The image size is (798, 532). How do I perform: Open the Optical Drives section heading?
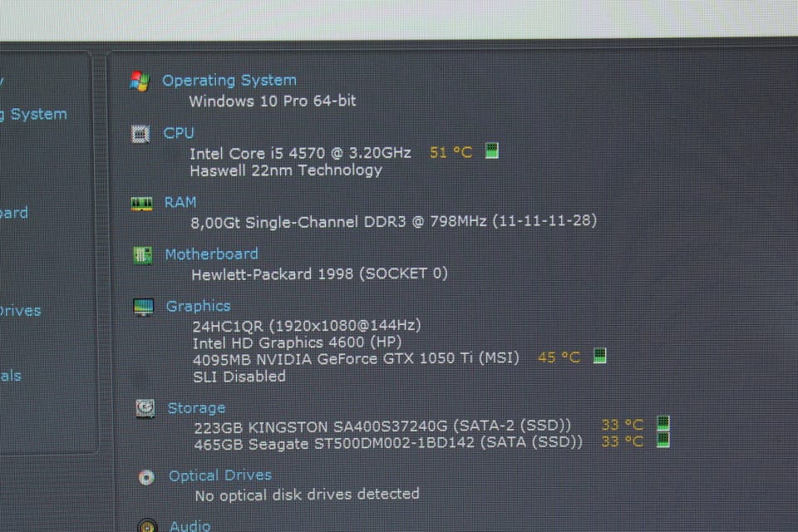pyautogui.click(x=219, y=475)
